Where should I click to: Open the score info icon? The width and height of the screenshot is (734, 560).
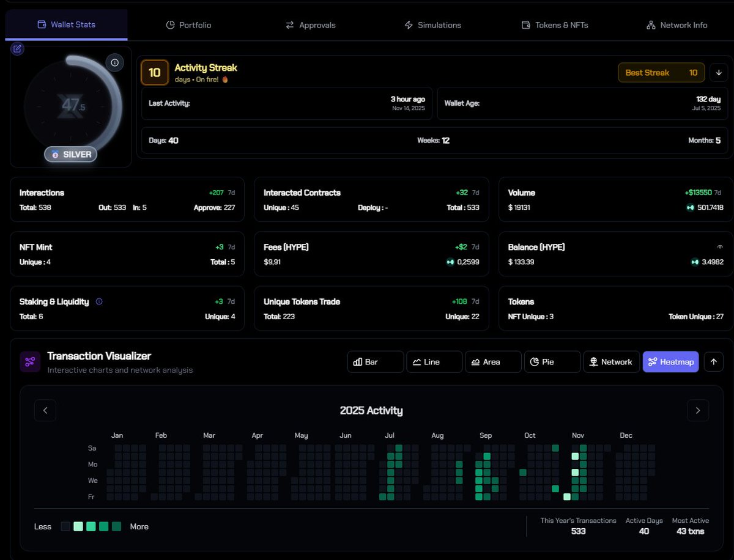click(114, 62)
